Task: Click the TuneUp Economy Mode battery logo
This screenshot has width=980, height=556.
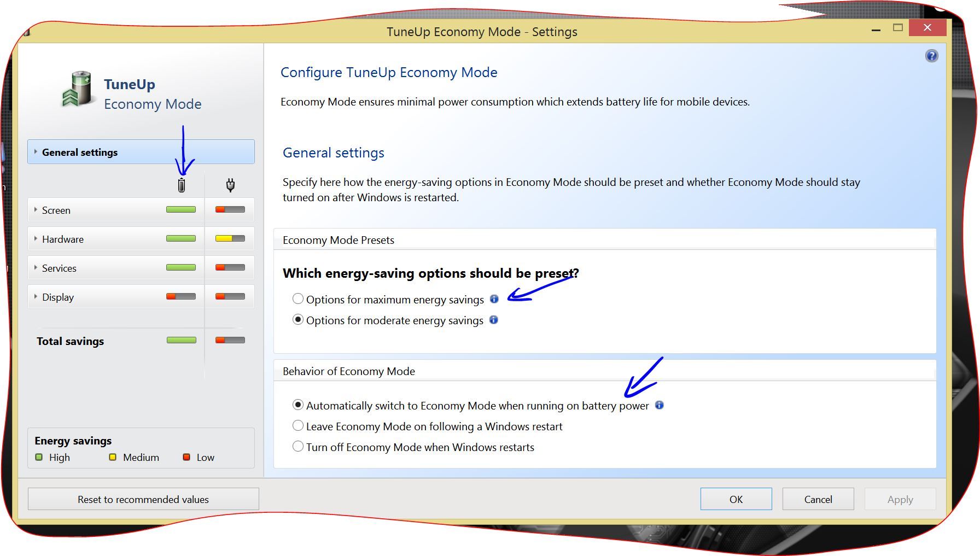Action: point(78,89)
